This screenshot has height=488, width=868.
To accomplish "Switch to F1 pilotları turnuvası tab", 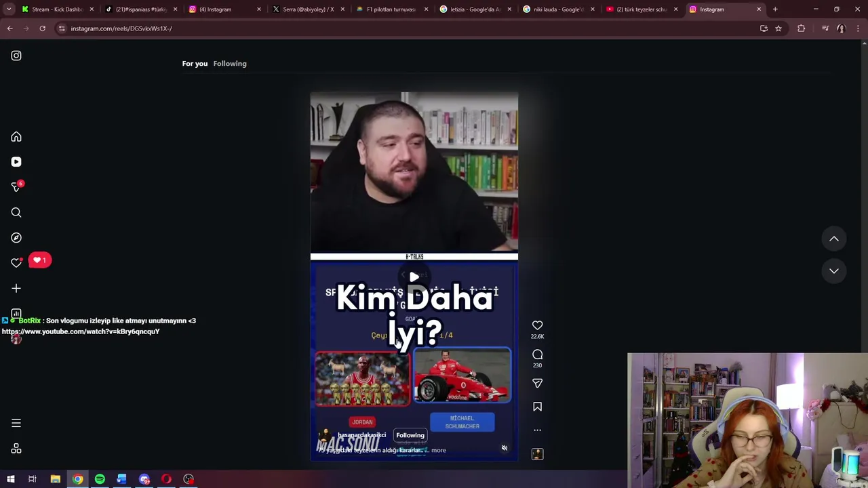I will 391,9.
